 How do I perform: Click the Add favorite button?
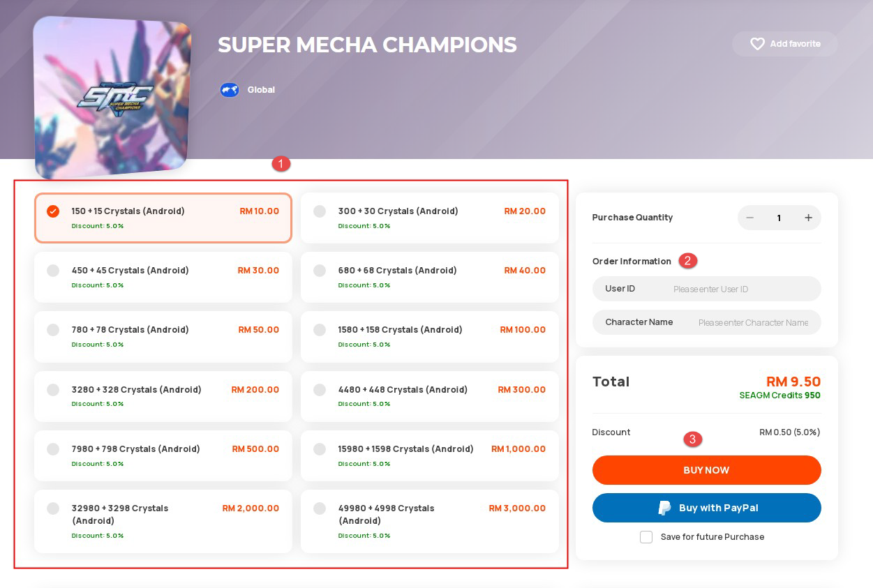pyautogui.click(x=785, y=44)
